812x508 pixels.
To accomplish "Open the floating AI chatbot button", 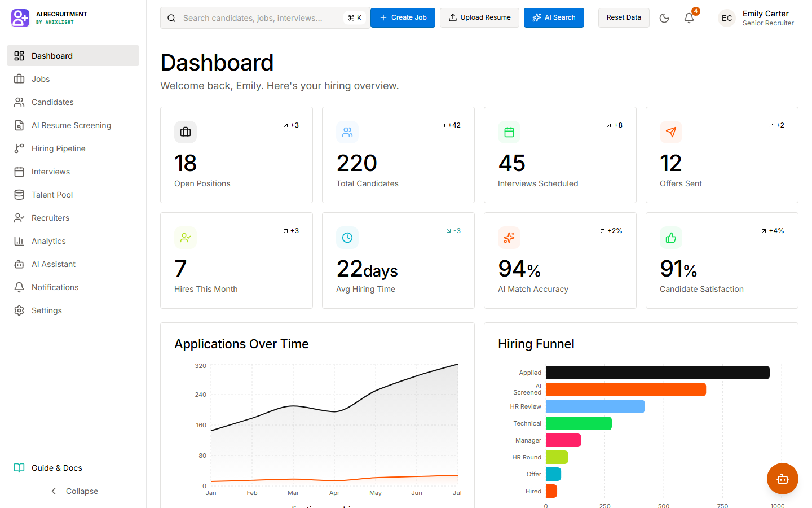I will click(x=783, y=479).
